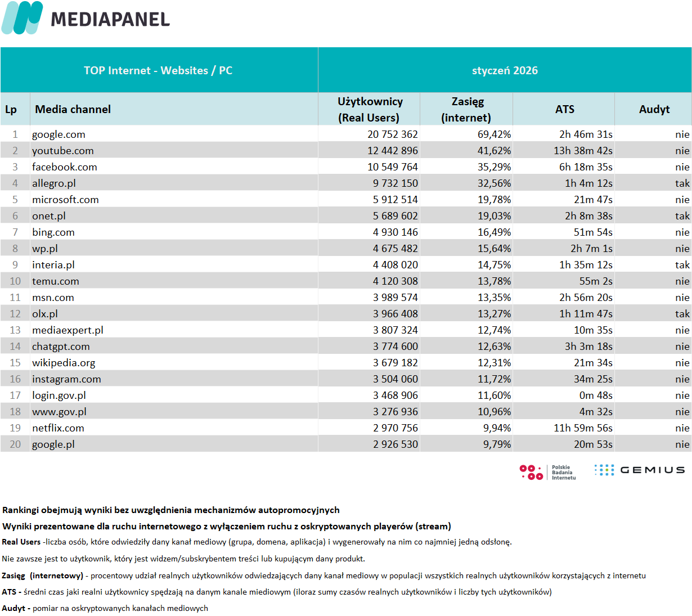
Task: Click onet.pl's real users value 5 689 602
Action: point(395,216)
